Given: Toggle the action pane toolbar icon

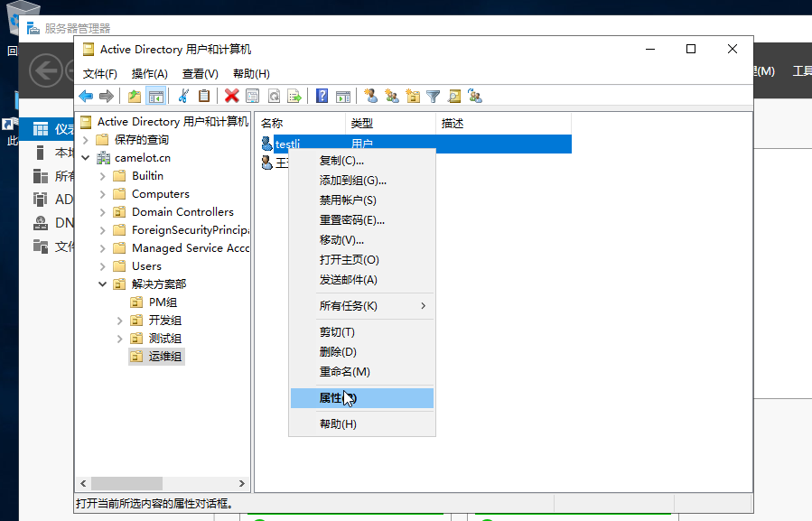Looking at the screenshot, I should [x=343, y=96].
